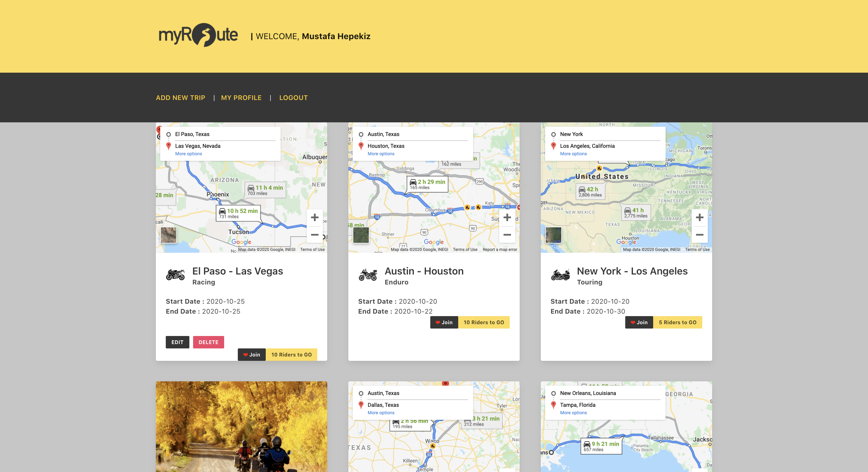Click 10 Riders to GO on Austin - Houston card
The height and width of the screenshot is (472, 868).
point(484,322)
